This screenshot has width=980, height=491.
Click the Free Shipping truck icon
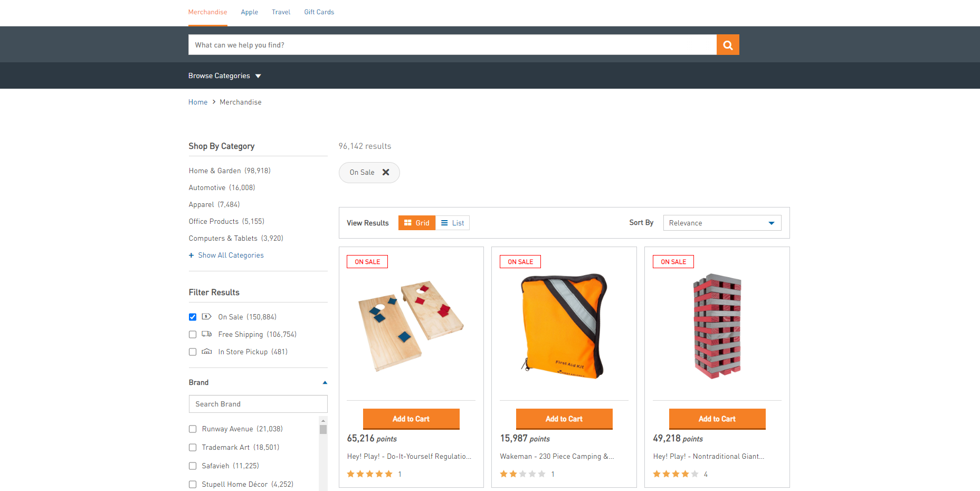(207, 334)
